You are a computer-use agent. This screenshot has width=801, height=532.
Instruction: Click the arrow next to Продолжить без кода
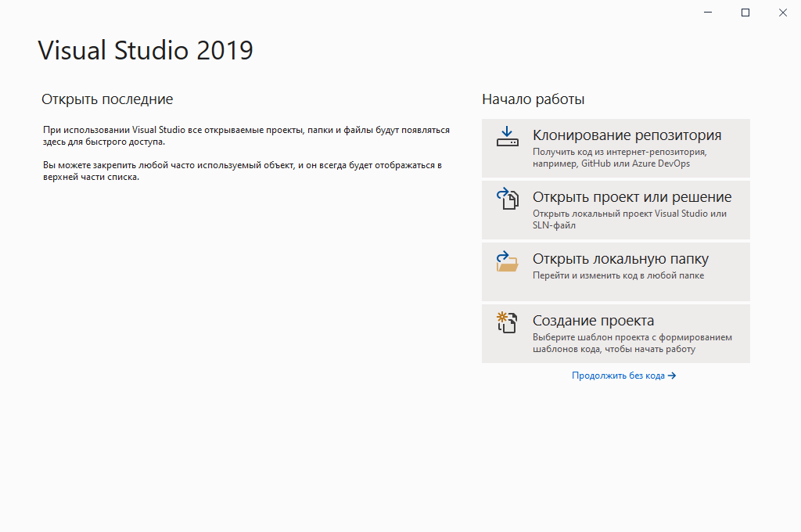[672, 376]
